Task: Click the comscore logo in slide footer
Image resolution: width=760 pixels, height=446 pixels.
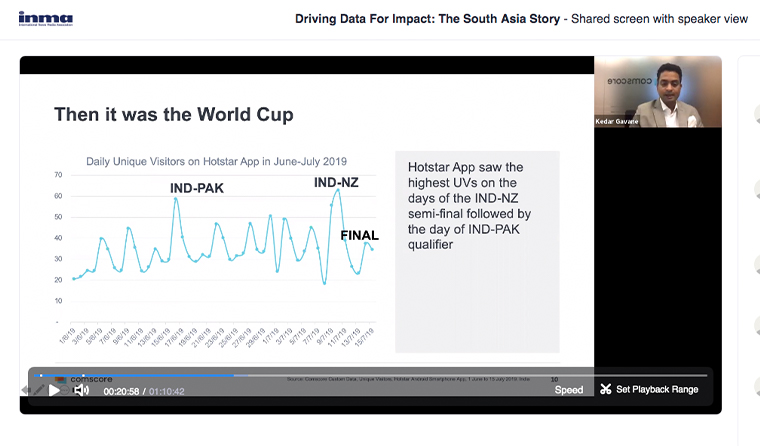Action: (84, 379)
